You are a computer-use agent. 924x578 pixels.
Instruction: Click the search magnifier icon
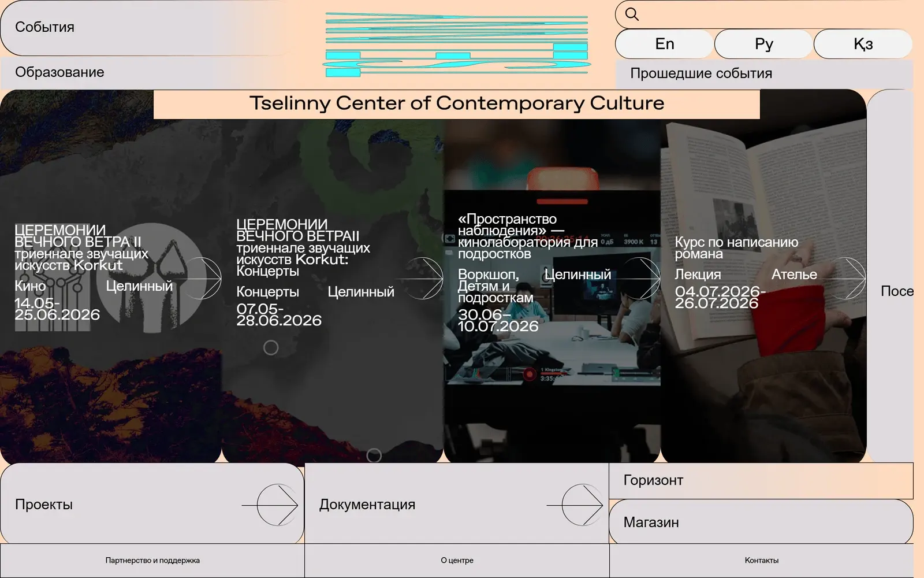(x=632, y=14)
